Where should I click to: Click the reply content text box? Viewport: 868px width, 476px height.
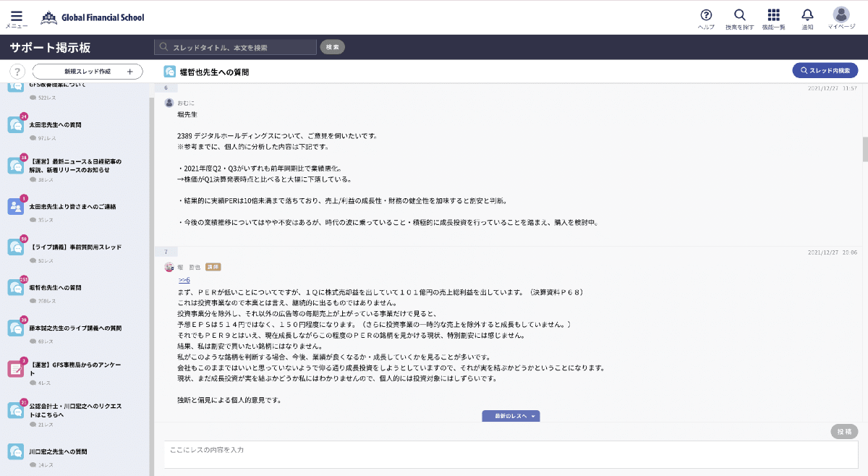(510, 454)
